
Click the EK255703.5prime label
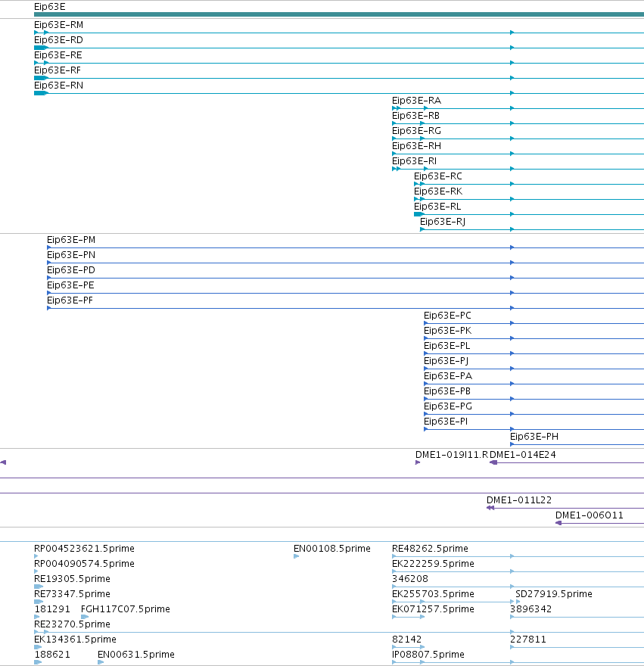click(433, 594)
